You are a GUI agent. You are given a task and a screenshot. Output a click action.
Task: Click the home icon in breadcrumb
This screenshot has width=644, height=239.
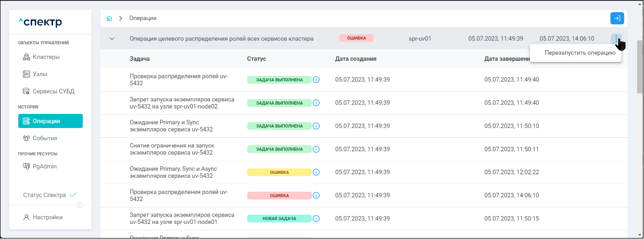[110, 18]
